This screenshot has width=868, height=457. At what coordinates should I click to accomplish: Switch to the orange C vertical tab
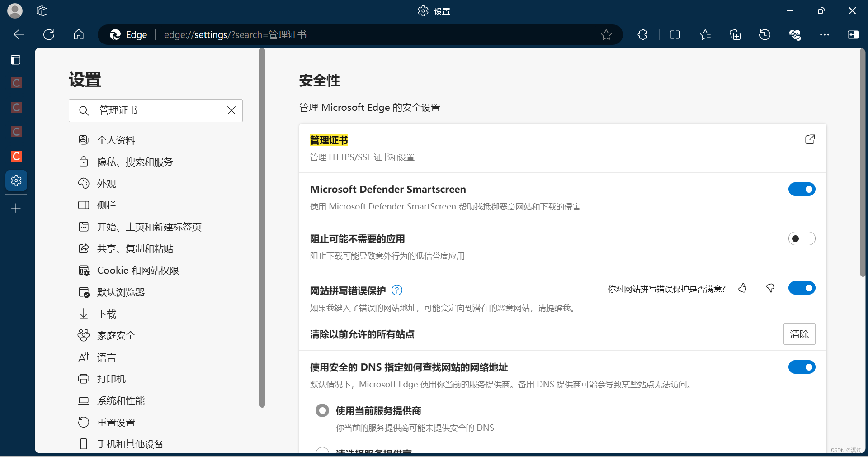(x=16, y=156)
